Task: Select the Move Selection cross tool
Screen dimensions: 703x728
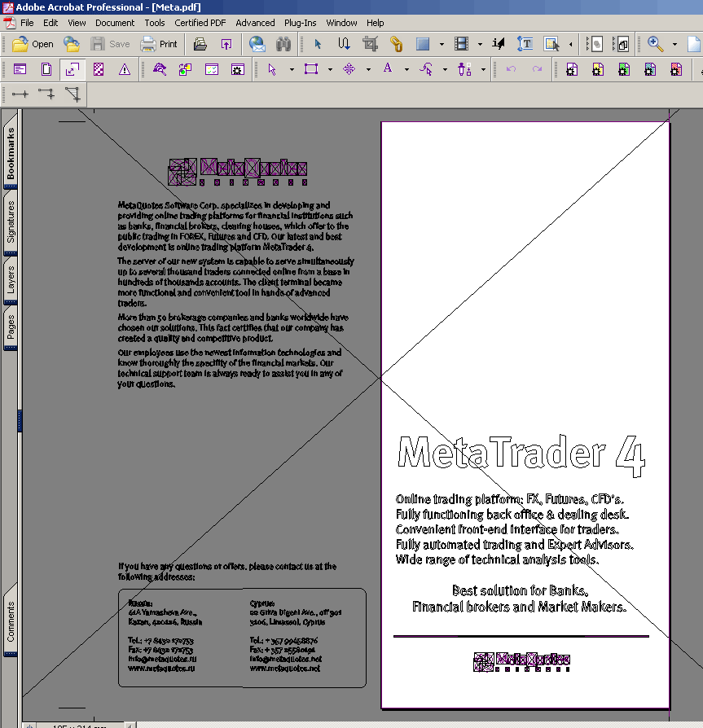Action: [x=349, y=70]
